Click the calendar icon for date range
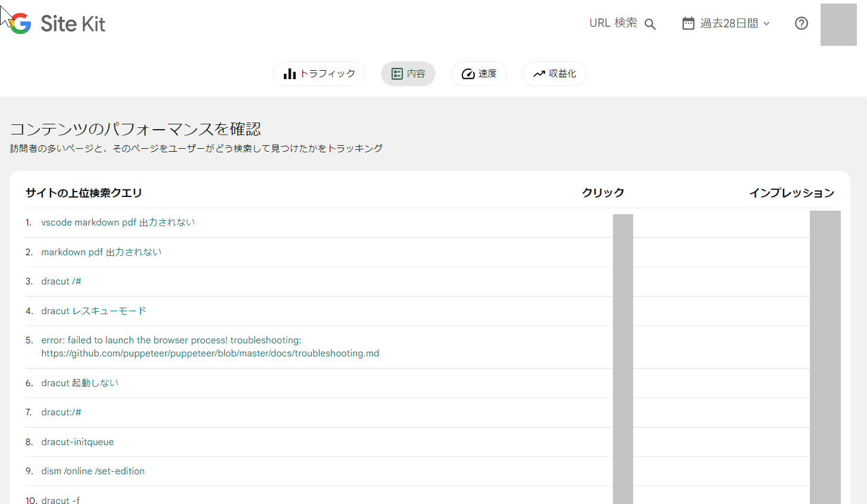 click(x=688, y=23)
